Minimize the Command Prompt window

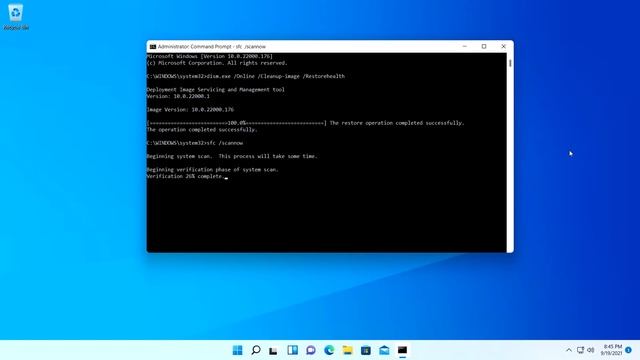pos(464,47)
